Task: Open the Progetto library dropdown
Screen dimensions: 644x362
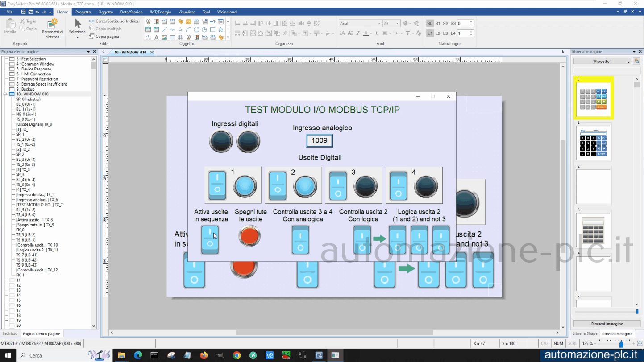Action: coord(602,61)
